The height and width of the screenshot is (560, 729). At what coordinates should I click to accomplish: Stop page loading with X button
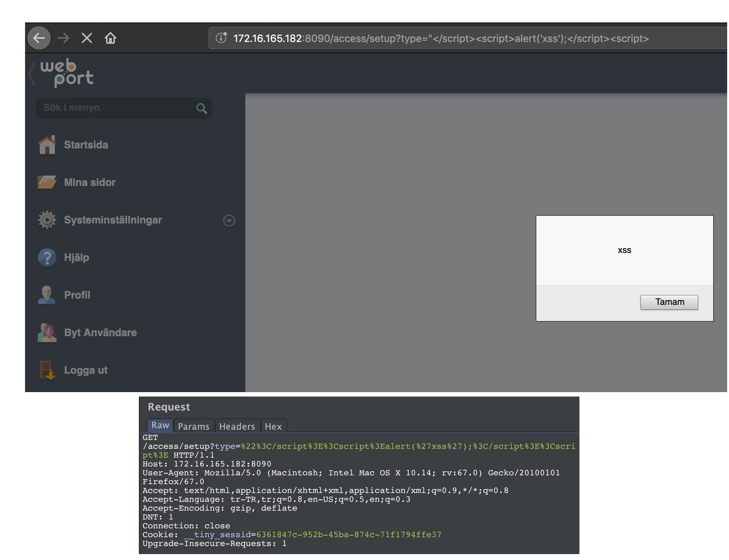click(87, 38)
